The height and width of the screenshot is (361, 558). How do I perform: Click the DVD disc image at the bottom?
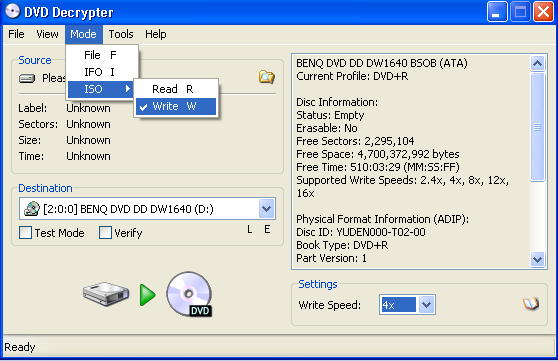coord(189,294)
